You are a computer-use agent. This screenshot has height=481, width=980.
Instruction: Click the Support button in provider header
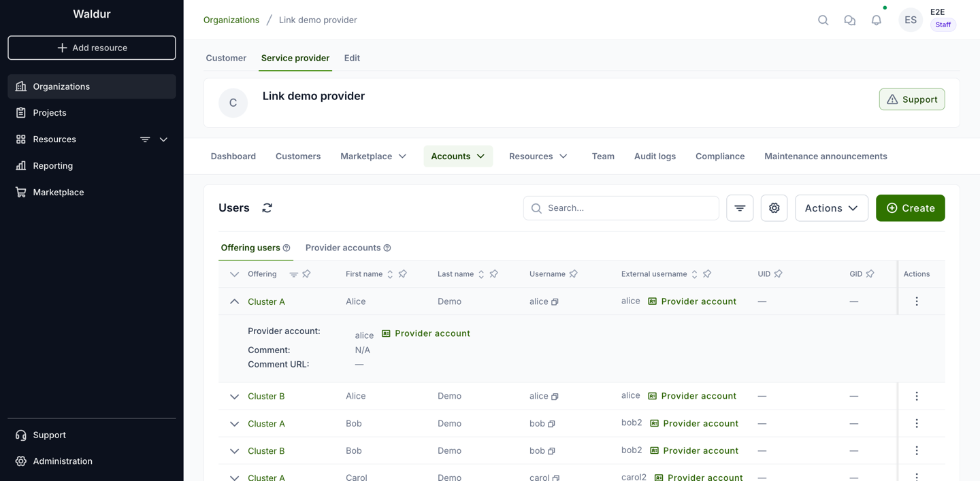pos(912,99)
